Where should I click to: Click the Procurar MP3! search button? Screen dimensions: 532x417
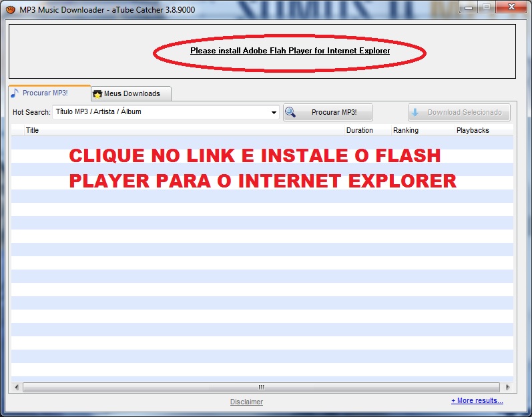[328, 112]
